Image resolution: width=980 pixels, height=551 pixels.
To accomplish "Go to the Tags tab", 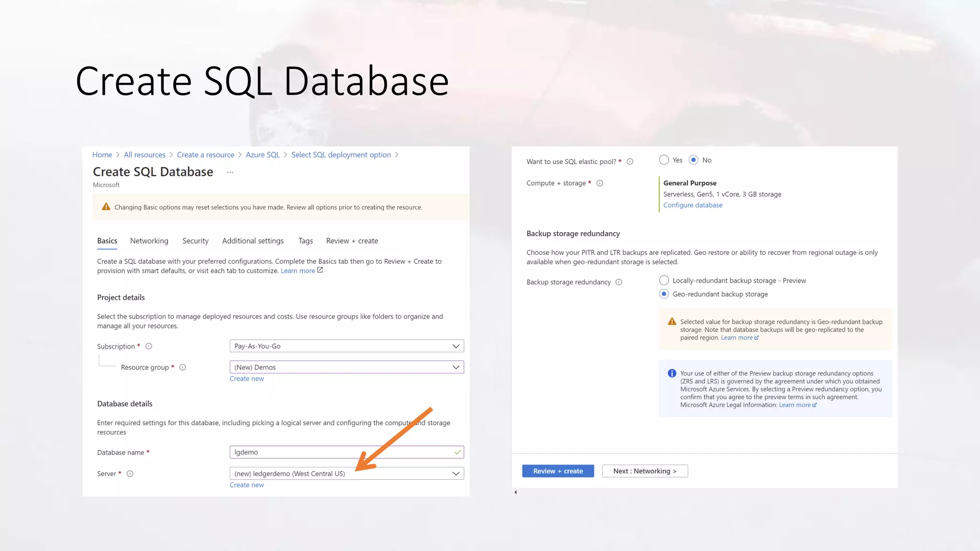I will click(x=306, y=241).
